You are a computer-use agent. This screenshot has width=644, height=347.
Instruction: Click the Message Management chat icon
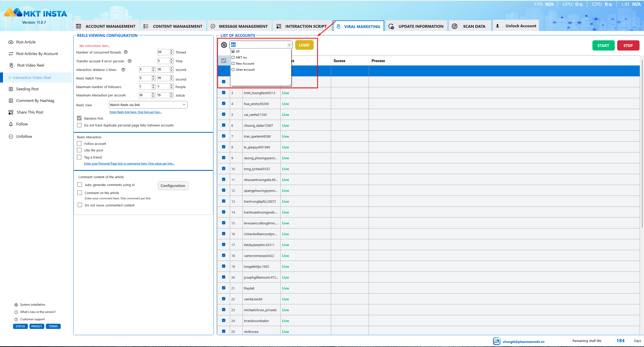click(x=213, y=26)
